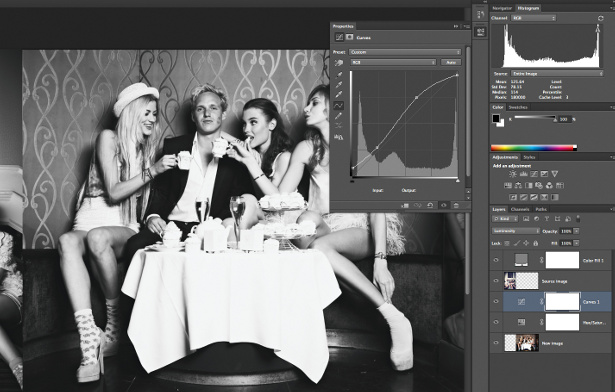
Task: Add a Color Lookup adjustment
Action: (560, 185)
